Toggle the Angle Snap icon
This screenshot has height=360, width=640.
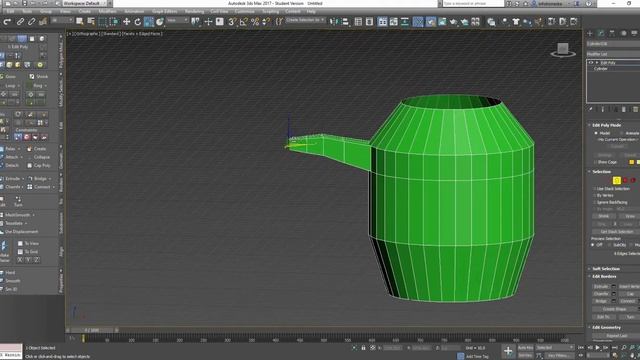(x=244, y=22)
